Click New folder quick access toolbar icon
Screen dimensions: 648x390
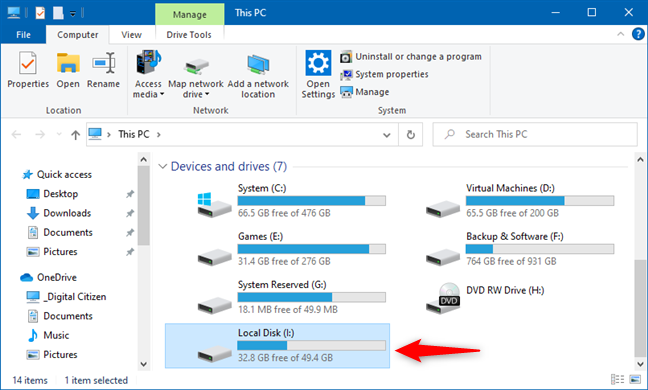coord(58,13)
